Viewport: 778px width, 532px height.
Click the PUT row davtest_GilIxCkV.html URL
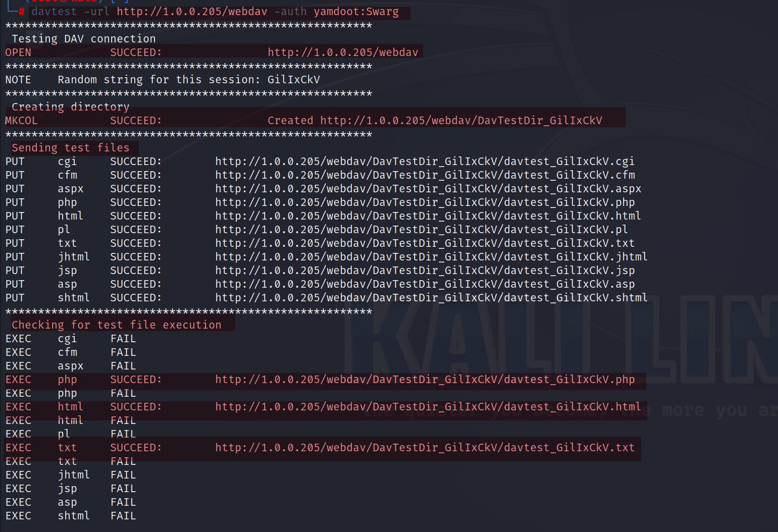point(428,216)
